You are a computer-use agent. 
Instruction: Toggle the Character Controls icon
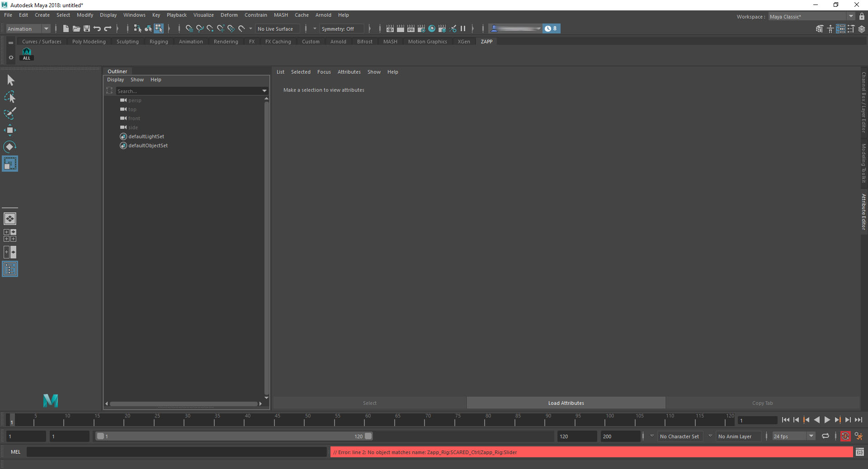coord(830,29)
